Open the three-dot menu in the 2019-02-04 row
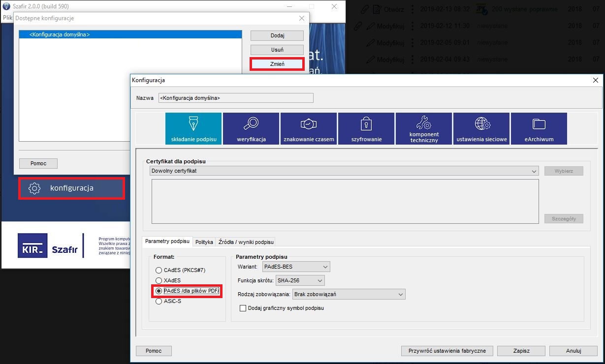 pyautogui.click(x=413, y=60)
